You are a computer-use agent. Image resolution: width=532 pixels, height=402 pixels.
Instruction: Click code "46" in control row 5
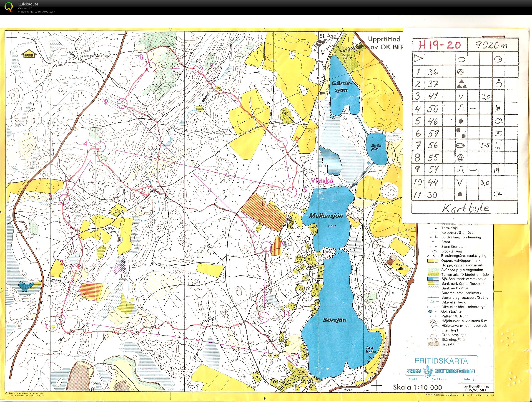tap(433, 121)
